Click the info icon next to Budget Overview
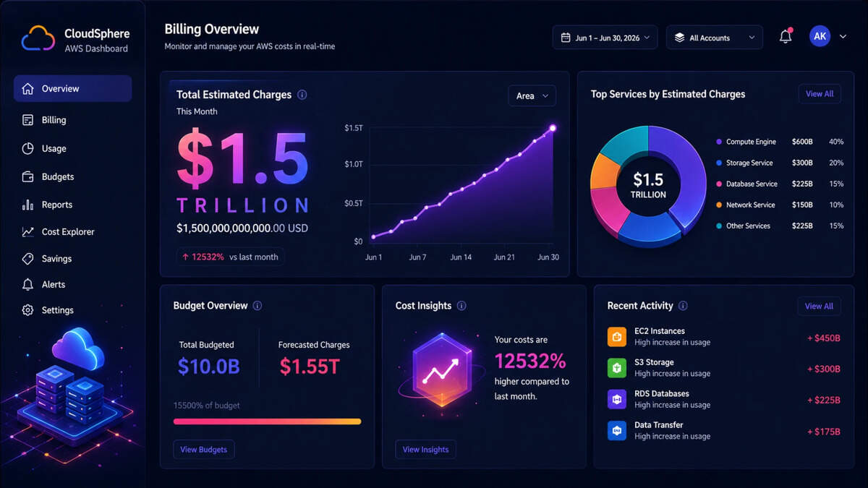 click(x=258, y=306)
